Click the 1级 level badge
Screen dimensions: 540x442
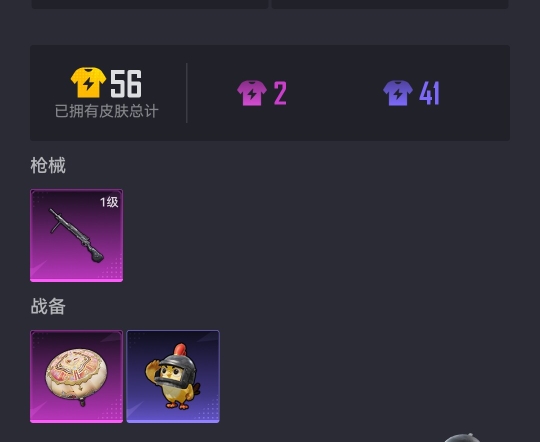click(109, 202)
